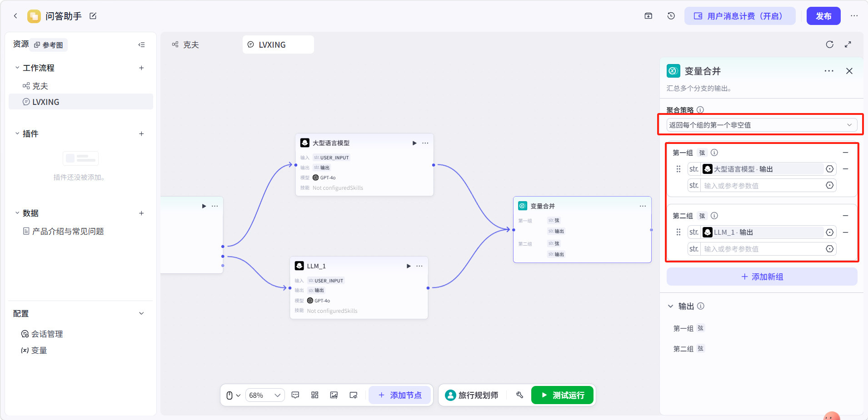Viewport: 868px width, 420px height.
Task: Open the 68% zoom level dropdown
Action: tap(265, 395)
